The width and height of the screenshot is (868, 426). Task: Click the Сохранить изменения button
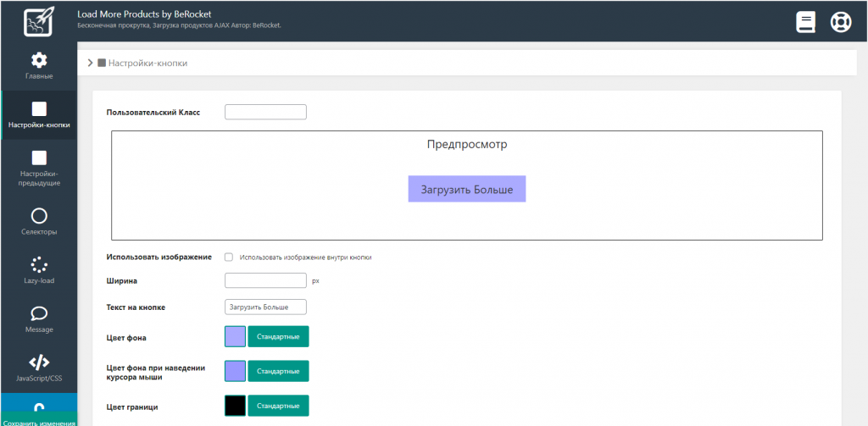39,420
